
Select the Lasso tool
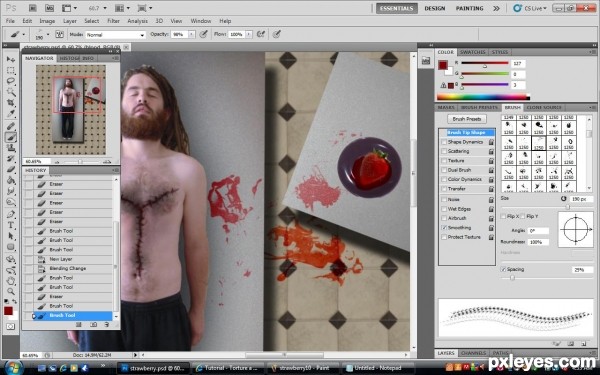(11, 81)
